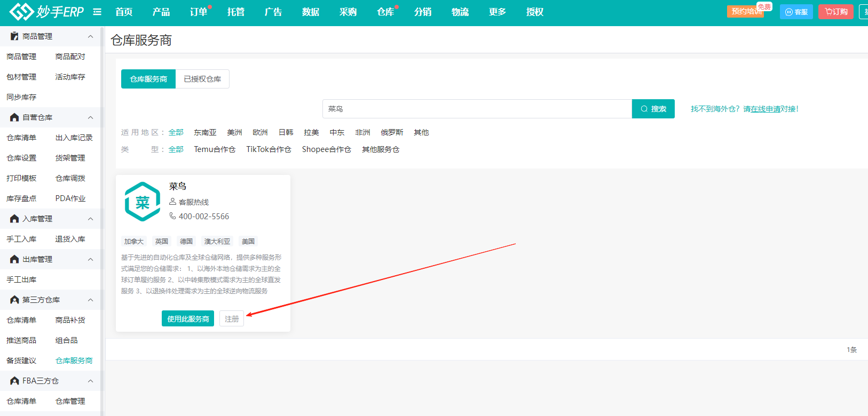Open 活动库存 in the sidebar
868x416 pixels.
click(70, 77)
